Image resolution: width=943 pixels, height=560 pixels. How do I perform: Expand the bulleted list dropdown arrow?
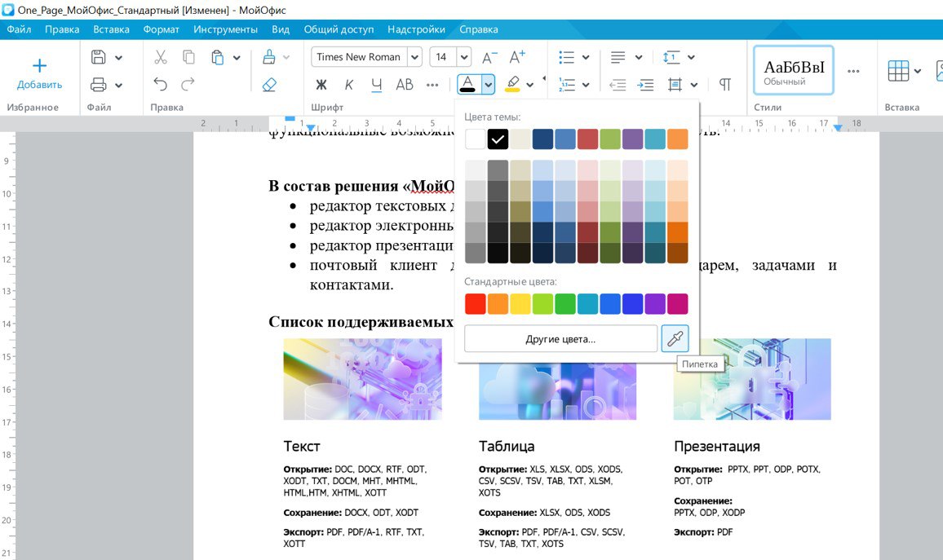pyautogui.click(x=586, y=57)
